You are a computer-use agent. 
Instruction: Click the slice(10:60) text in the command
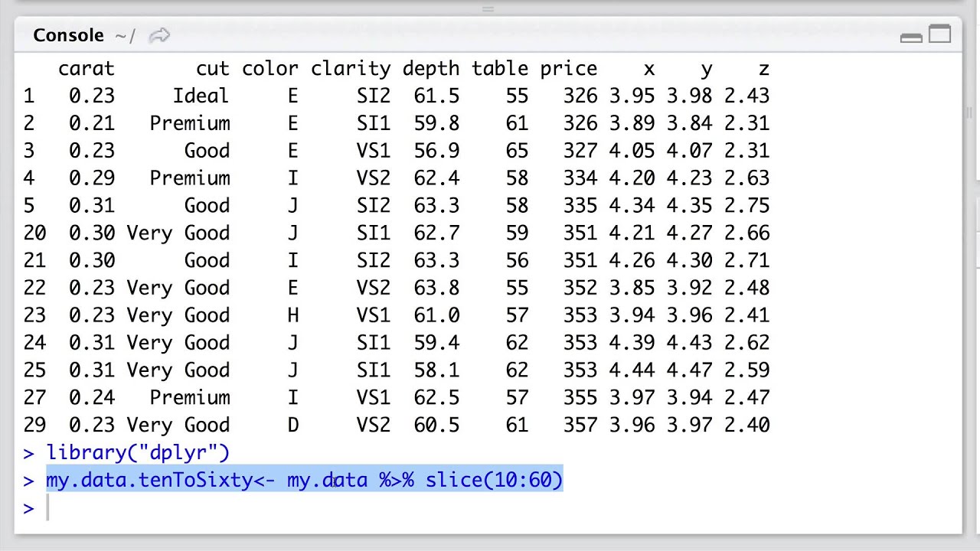(494, 480)
